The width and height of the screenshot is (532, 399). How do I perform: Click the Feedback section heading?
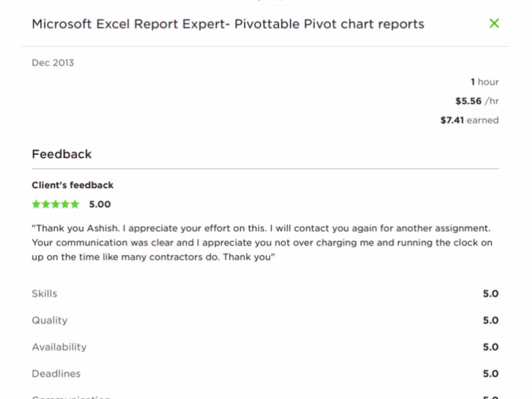coord(61,154)
